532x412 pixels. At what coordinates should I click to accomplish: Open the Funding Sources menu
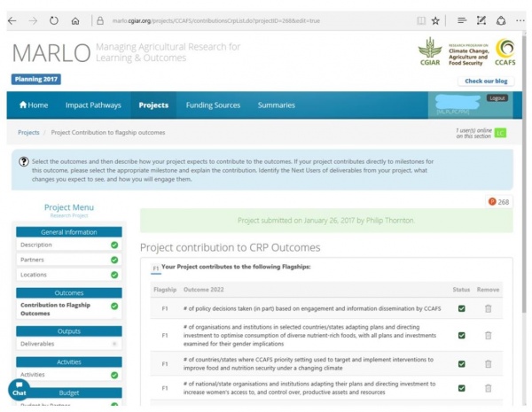[x=213, y=105]
